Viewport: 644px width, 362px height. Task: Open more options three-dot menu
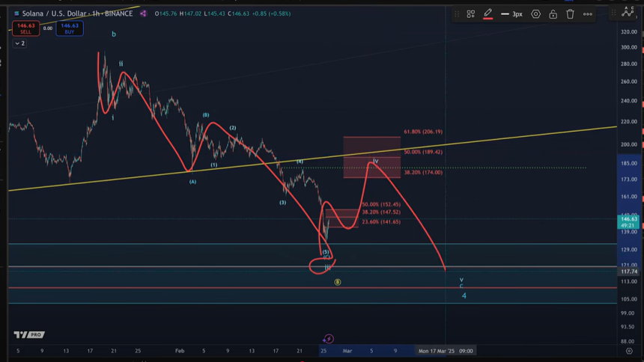(x=588, y=13)
